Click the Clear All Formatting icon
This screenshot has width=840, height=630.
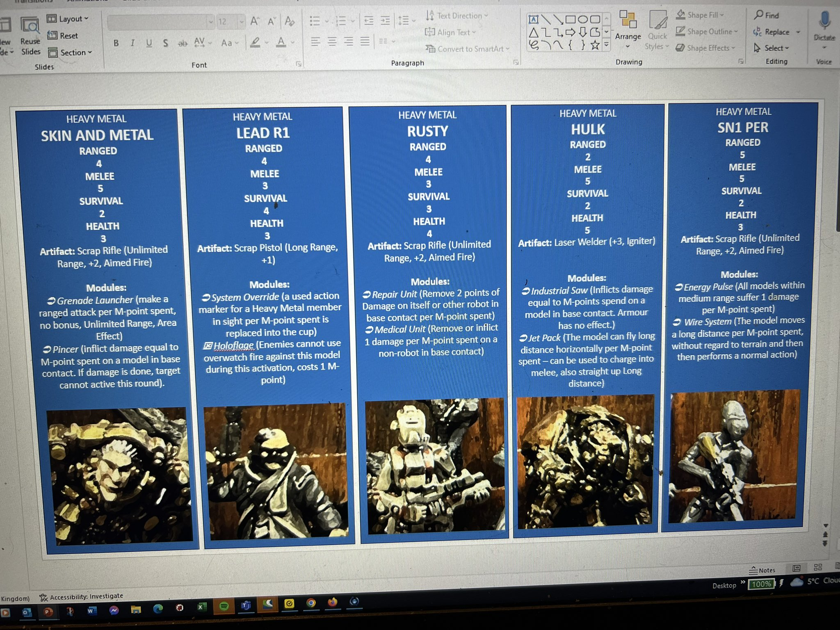tap(290, 21)
